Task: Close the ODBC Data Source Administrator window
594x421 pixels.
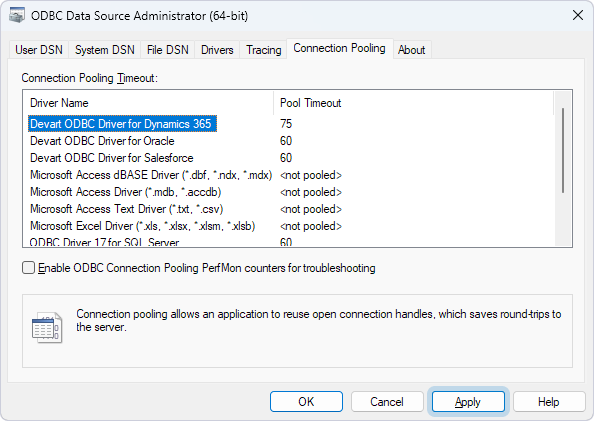Action: (578, 16)
